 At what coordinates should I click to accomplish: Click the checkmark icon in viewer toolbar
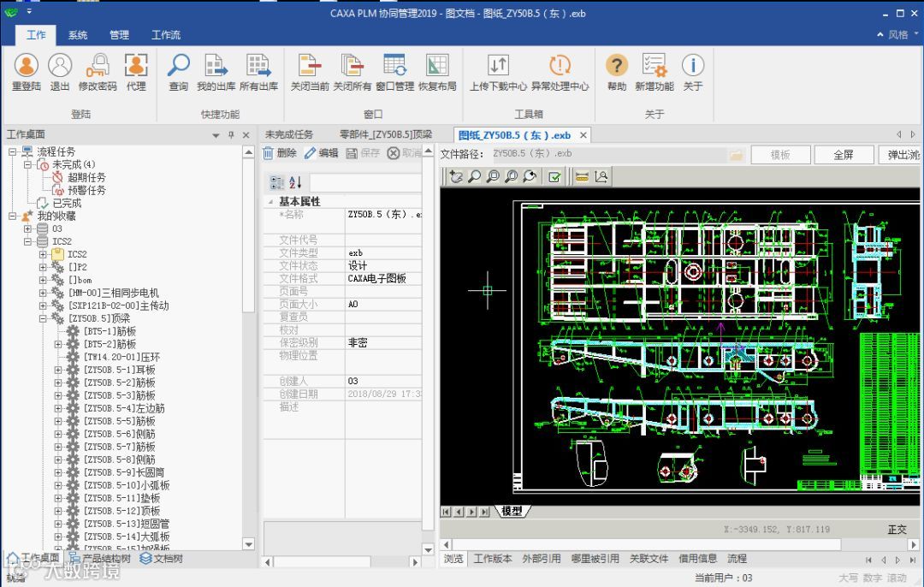[x=554, y=176]
